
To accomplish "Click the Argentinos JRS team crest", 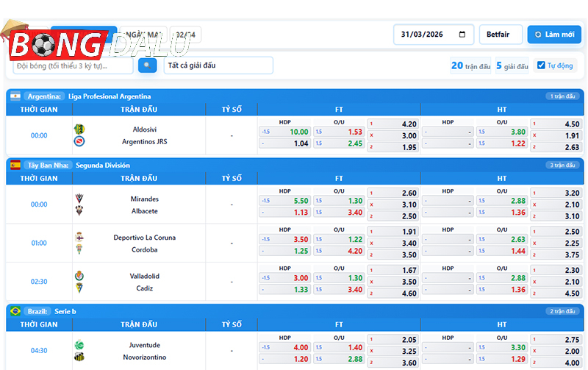I will (79, 142).
